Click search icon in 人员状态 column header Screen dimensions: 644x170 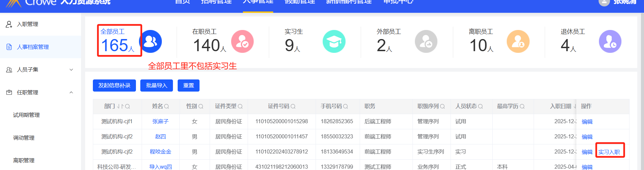click(480, 106)
